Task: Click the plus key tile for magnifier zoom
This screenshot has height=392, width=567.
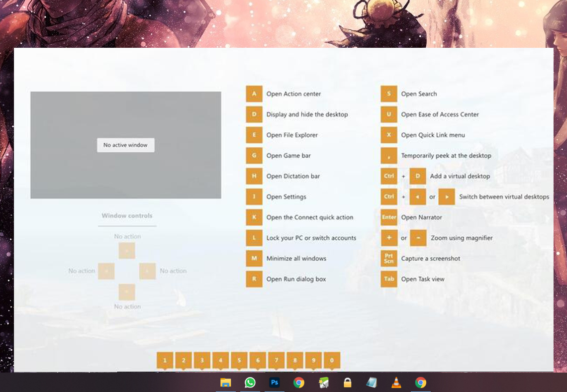Action: 389,238
